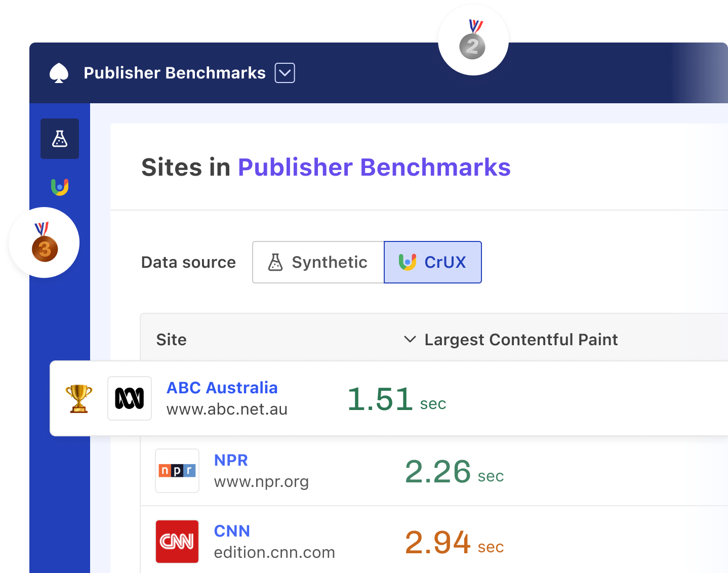Open the ABC Australia site link
The width and height of the screenshot is (728, 573).
(x=222, y=388)
